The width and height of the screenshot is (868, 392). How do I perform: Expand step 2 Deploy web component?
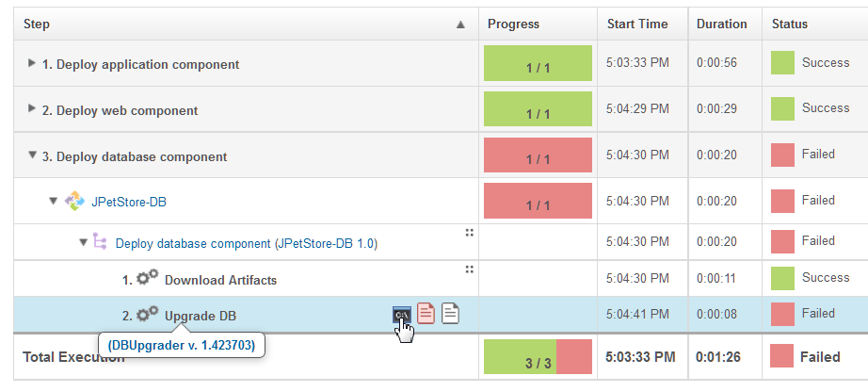(32, 109)
